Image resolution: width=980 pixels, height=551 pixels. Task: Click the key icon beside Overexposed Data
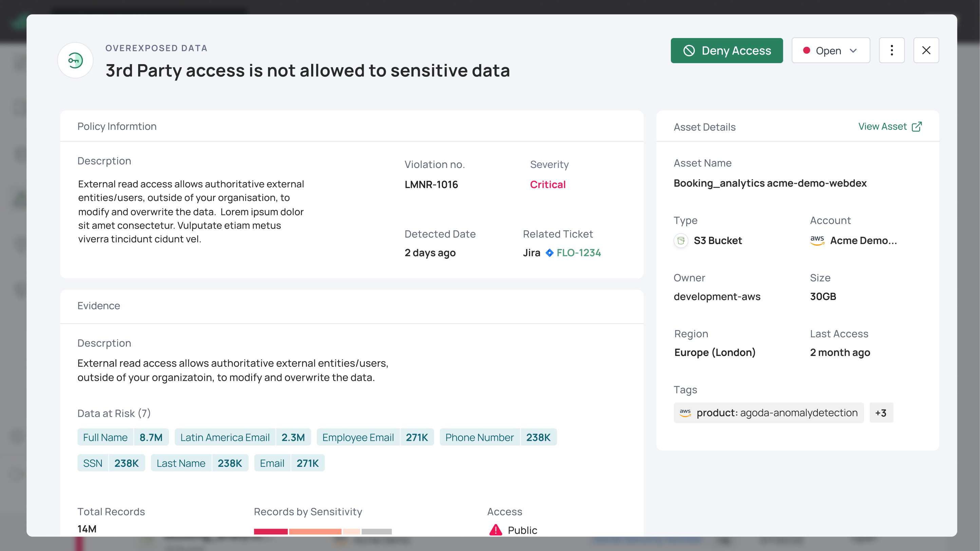click(x=75, y=60)
